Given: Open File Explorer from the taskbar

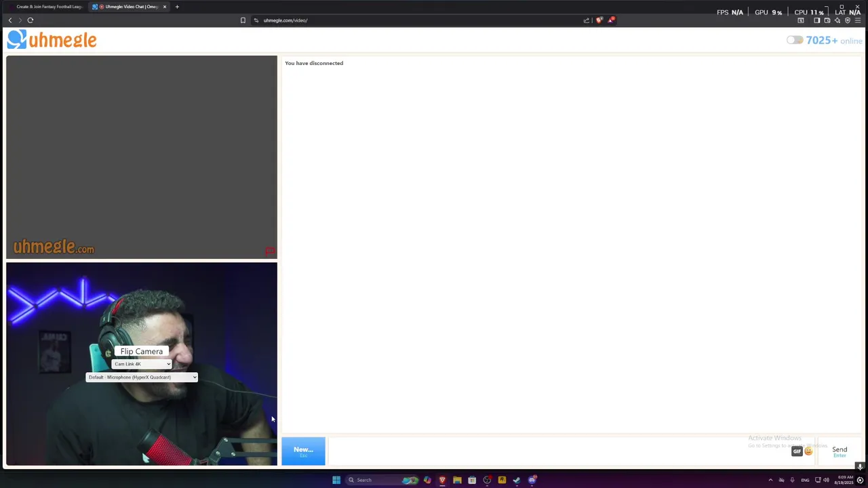Looking at the screenshot, I should [457, 480].
